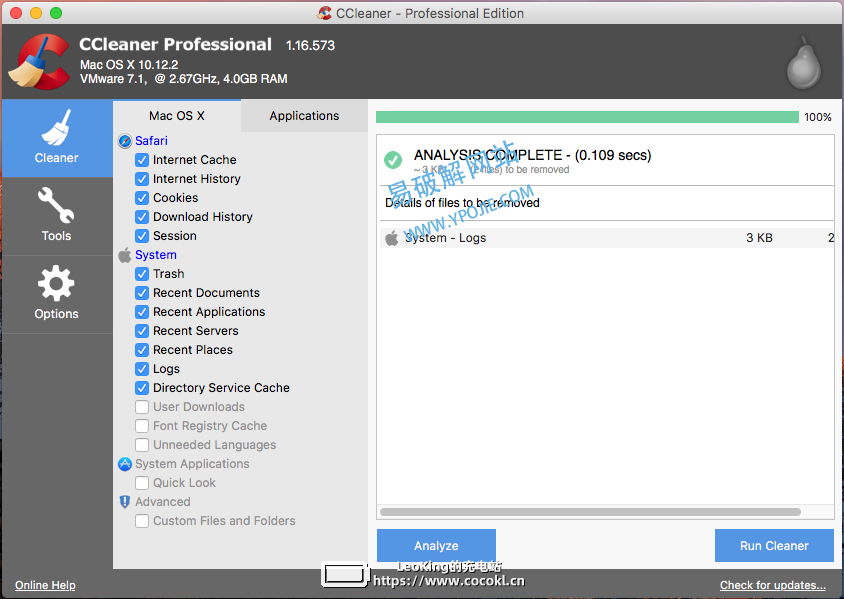Disable the Session checkbox
Image resolution: width=844 pixels, height=599 pixels.
click(x=142, y=236)
